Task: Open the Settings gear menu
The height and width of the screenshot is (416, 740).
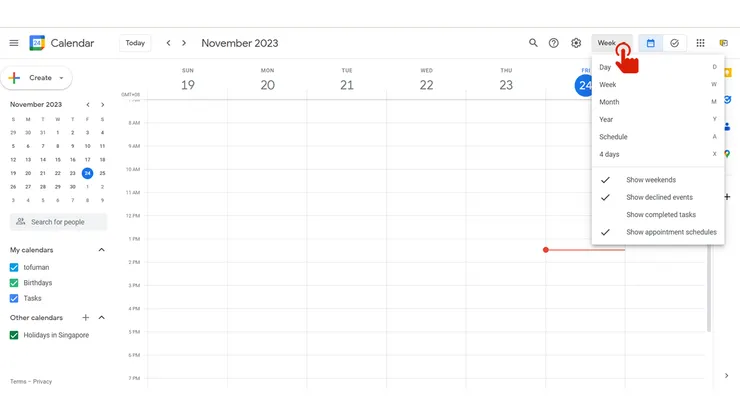Action: click(576, 43)
